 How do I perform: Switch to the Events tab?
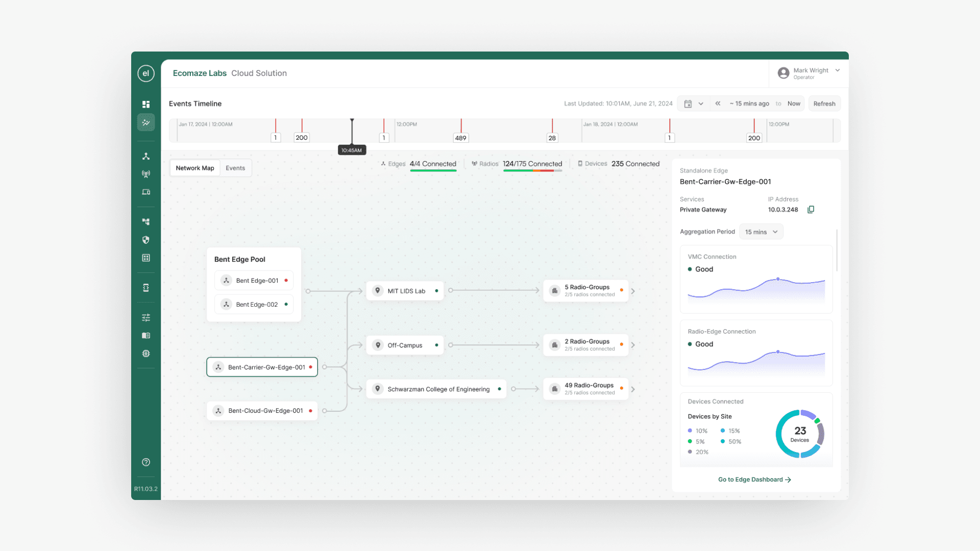235,168
